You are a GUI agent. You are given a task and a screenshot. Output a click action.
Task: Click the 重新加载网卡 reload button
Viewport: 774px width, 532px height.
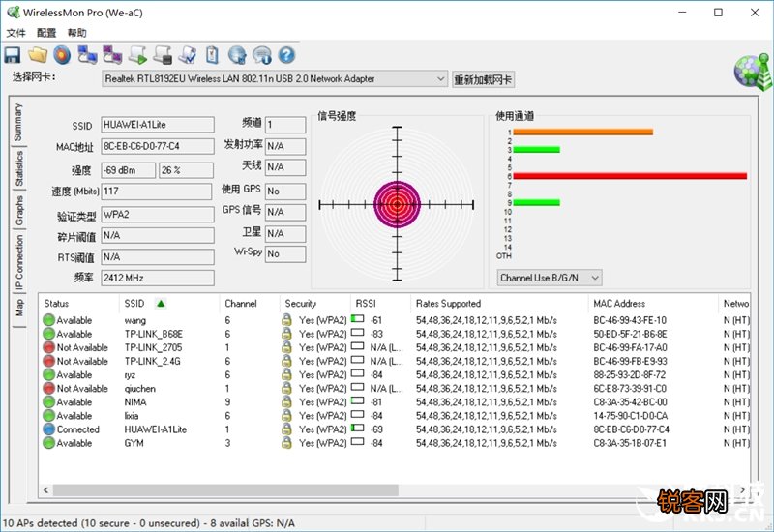click(483, 79)
